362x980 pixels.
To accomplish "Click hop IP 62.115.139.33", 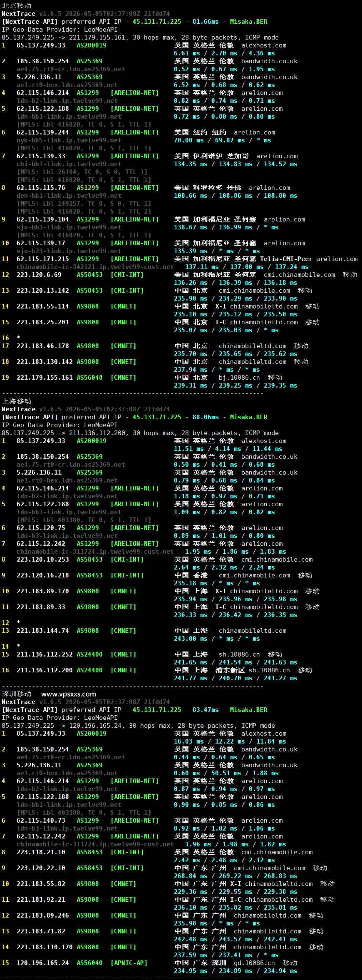I will point(41,156).
